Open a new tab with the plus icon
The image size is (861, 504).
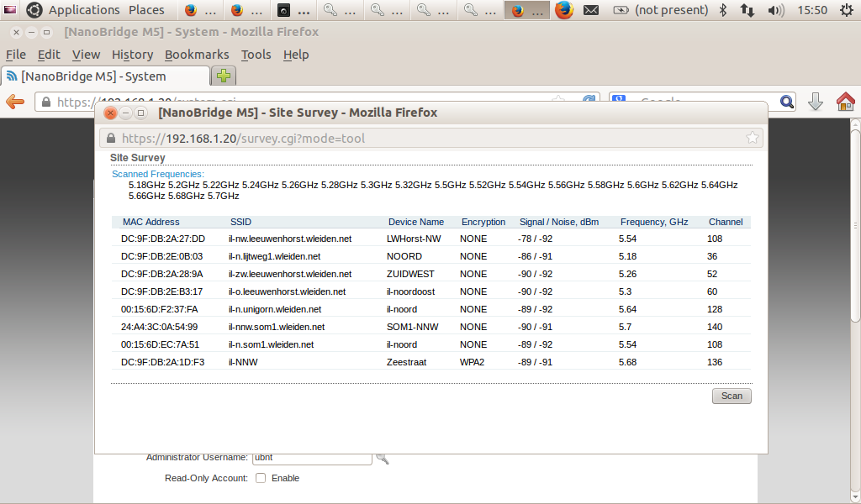pyautogui.click(x=224, y=76)
